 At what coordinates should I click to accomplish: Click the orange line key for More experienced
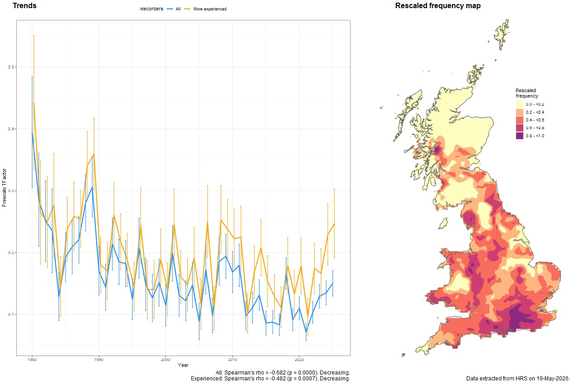pos(187,9)
